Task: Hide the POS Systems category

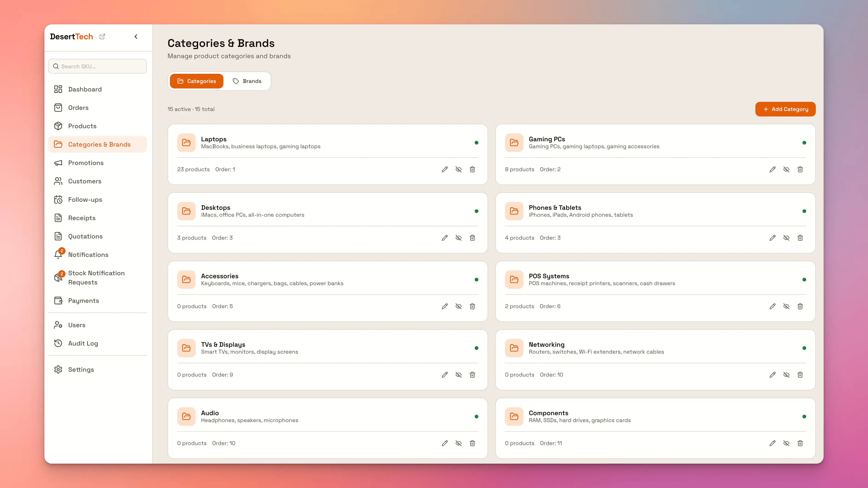Action: coord(786,306)
